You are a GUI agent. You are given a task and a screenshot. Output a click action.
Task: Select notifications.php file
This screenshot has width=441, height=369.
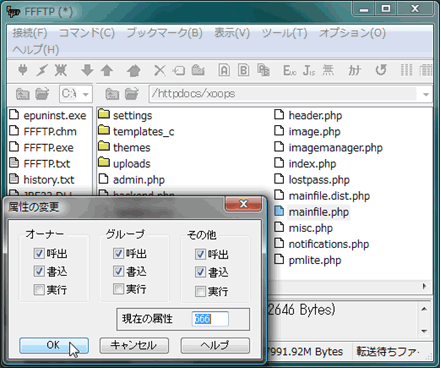(329, 244)
